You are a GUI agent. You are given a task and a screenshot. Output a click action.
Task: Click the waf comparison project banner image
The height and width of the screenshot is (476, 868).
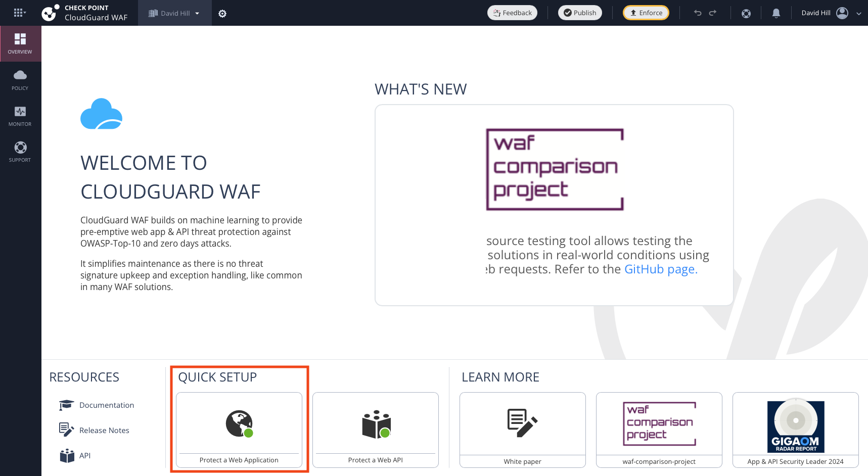[555, 169]
